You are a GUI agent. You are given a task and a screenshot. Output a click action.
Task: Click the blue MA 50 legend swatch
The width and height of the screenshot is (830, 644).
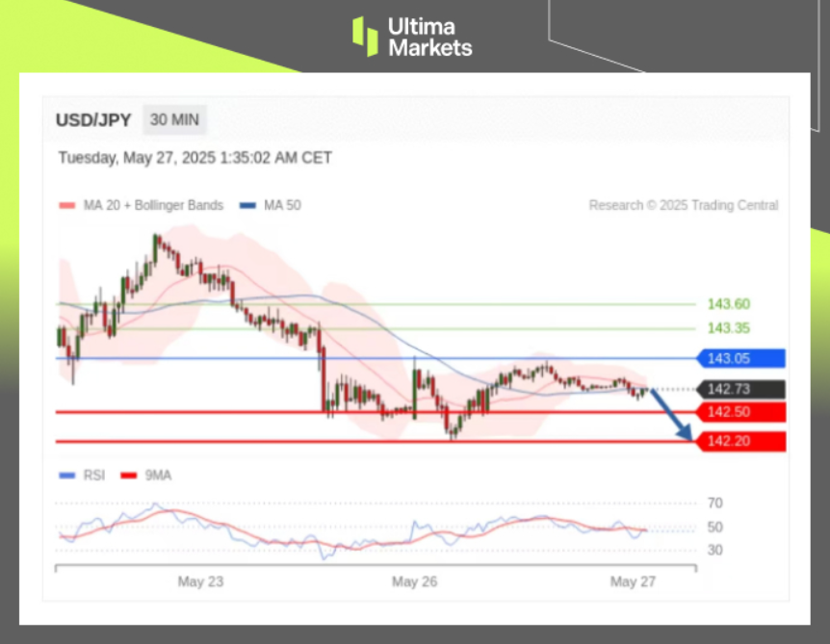247,205
